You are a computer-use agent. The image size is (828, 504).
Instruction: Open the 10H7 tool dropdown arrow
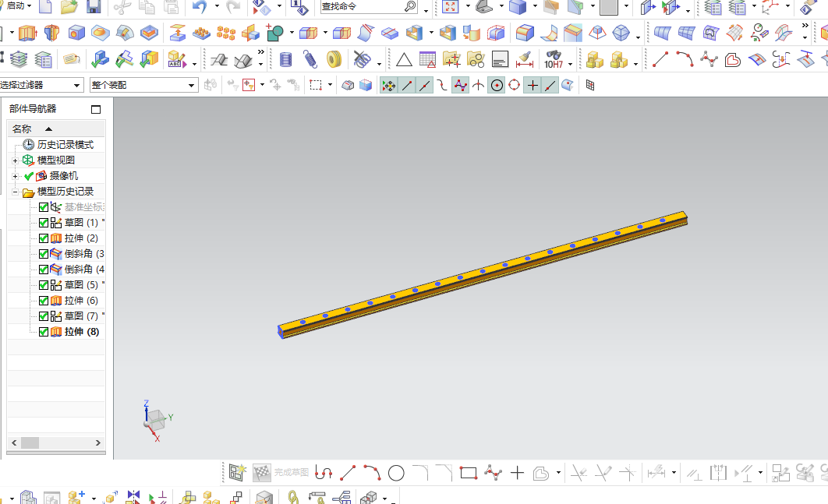click(570, 65)
